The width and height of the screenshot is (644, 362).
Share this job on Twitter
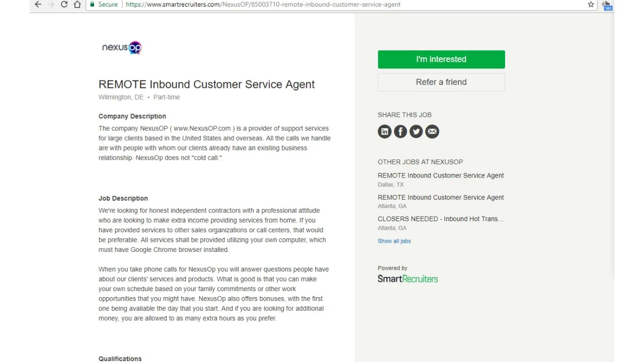click(416, 132)
